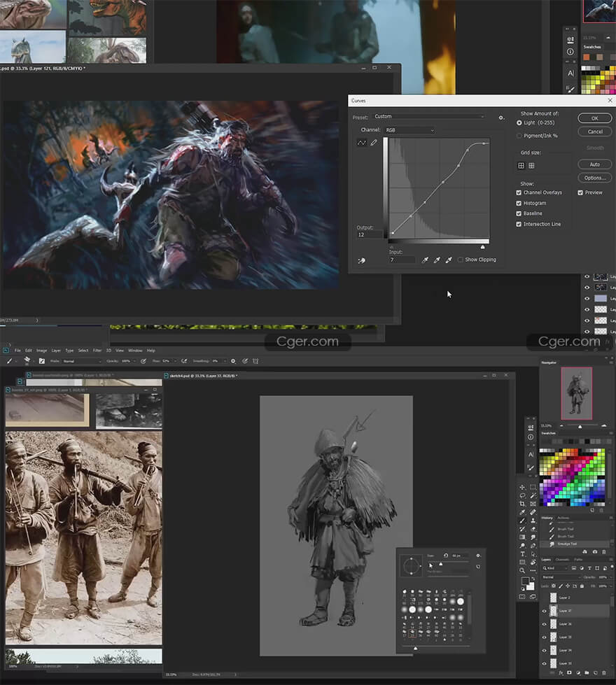The height and width of the screenshot is (685, 616).
Task: Open Smoothing dropdown in options bar
Action: [x=225, y=361]
